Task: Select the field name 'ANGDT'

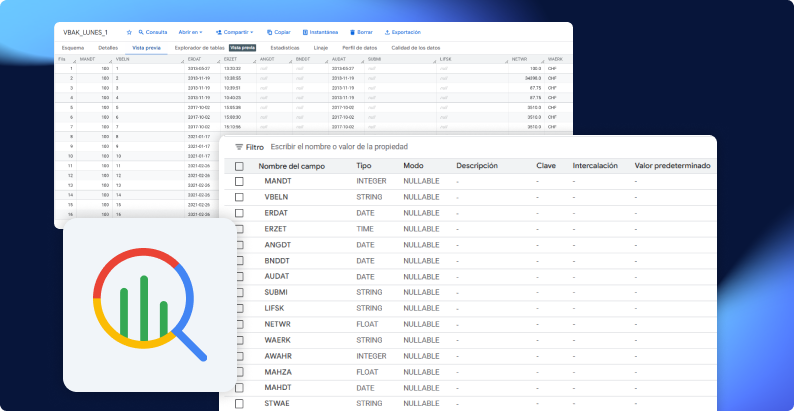Action: coord(278,245)
